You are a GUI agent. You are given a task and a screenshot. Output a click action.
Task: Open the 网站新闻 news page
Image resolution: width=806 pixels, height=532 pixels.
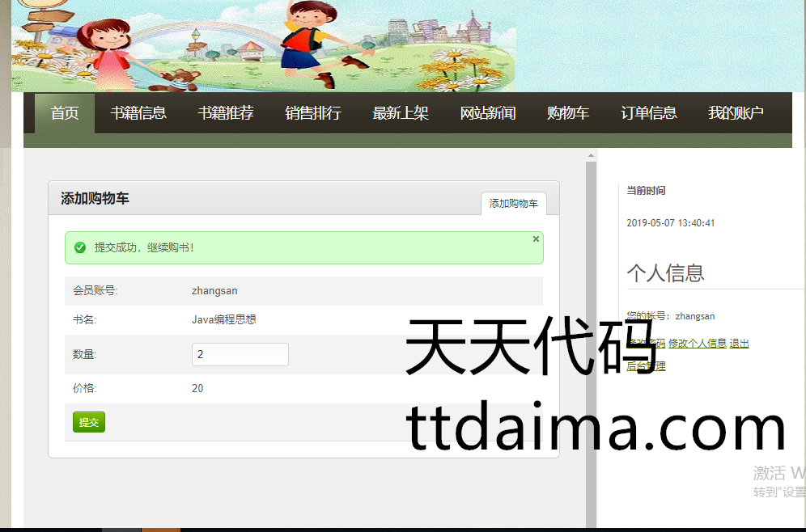[488, 113]
